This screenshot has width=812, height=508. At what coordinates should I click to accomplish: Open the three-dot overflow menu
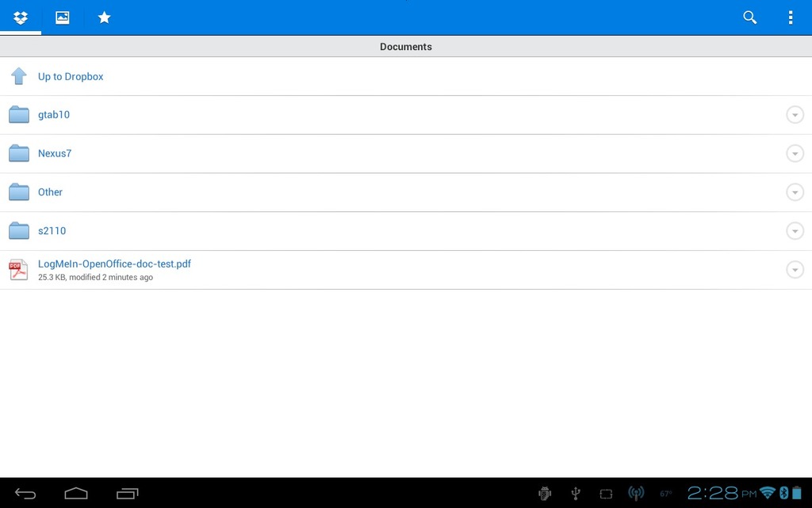791,17
